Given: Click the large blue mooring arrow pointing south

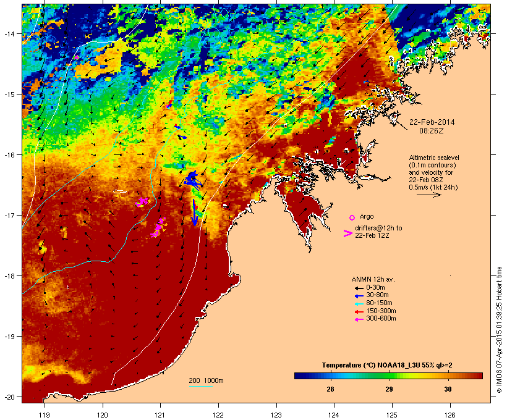Looking at the screenshot, I should (194, 212).
